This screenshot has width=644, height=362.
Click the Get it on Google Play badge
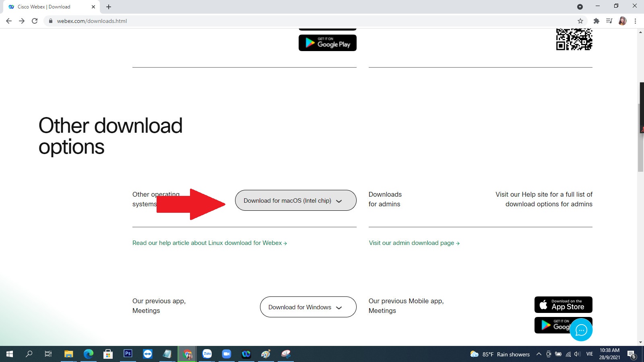pyautogui.click(x=327, y=43)
